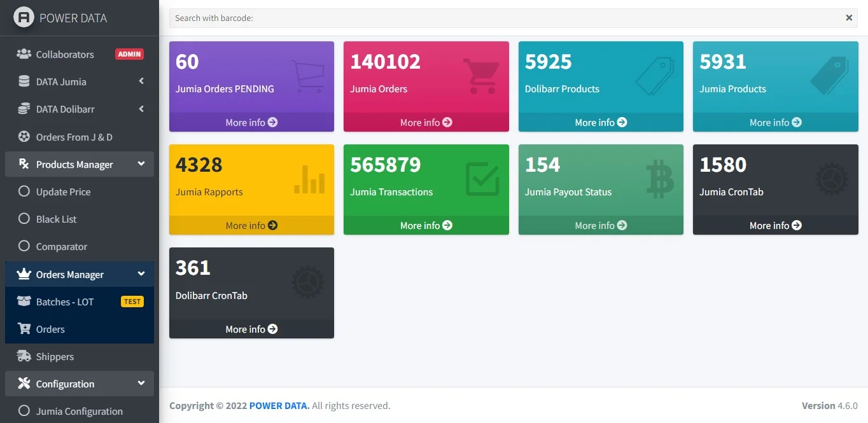Open More info for Jumia Products

pos(776,122)
